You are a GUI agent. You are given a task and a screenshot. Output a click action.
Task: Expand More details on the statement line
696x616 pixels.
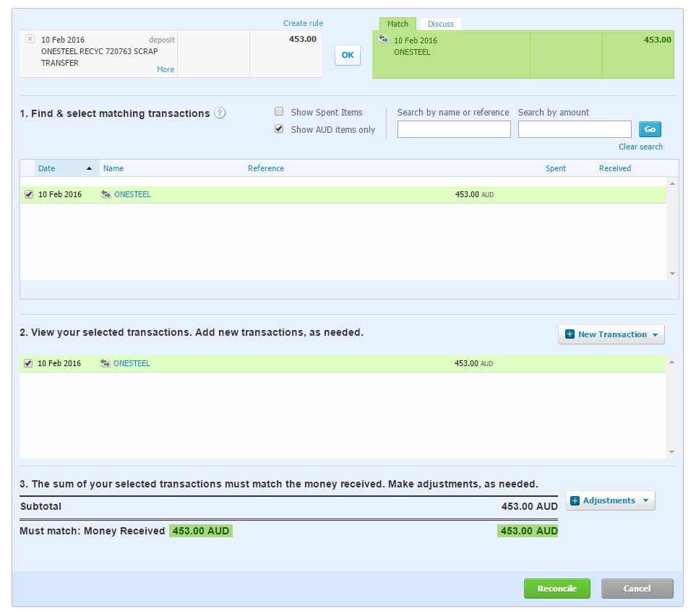tap(166, 69)
